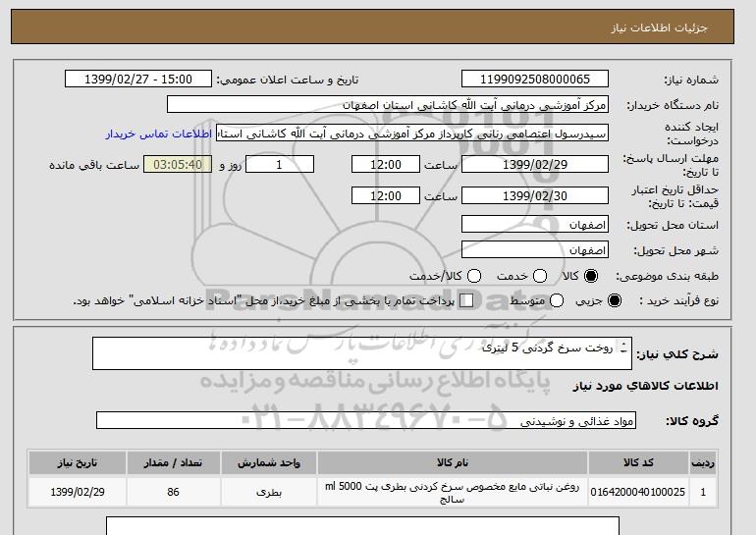Click the ردیف column header
The height and width of the screenshot is (535, 756).
pyautogui.click(x=703, y=462)
